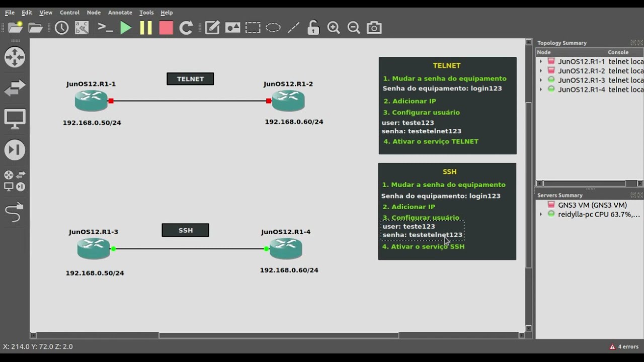Expand JunOS12.R1-1 in Topology Summary

(x=541, y=61)
